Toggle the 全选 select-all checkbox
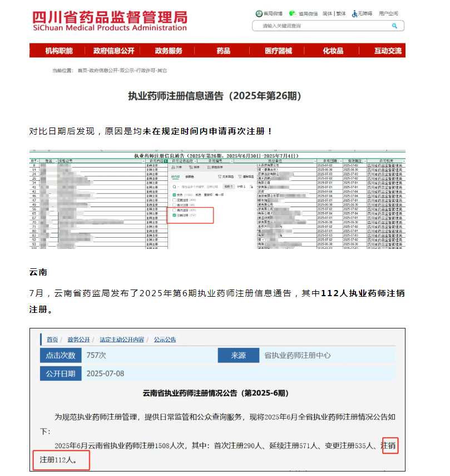Screen dimensions: 450x476 click(174, 195)
